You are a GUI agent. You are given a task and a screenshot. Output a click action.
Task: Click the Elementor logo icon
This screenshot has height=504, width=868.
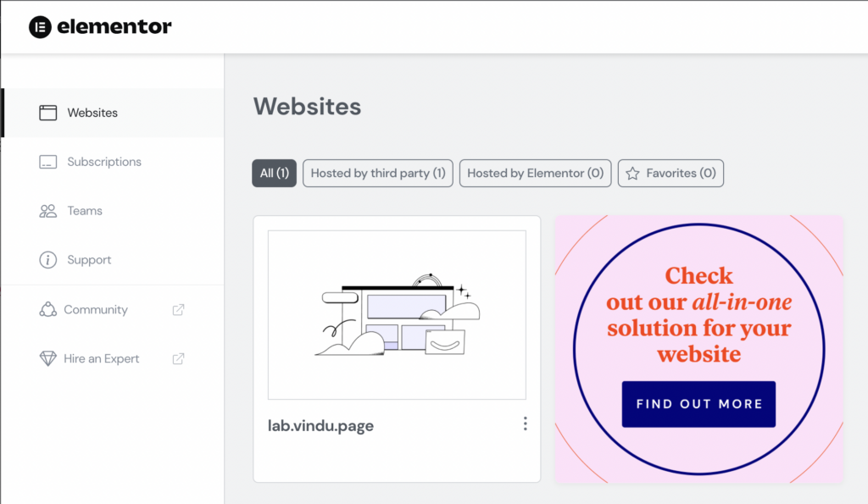coord(41,27)
